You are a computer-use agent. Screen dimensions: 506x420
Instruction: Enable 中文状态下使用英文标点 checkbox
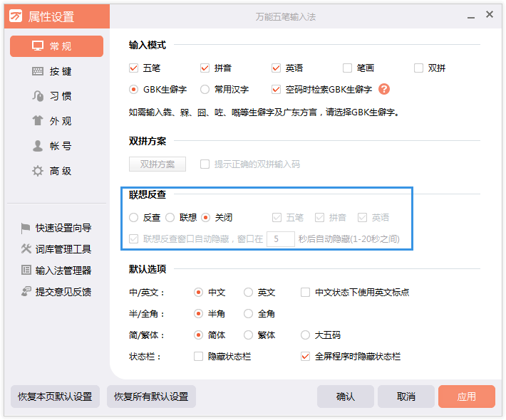(x=305, y=293)
